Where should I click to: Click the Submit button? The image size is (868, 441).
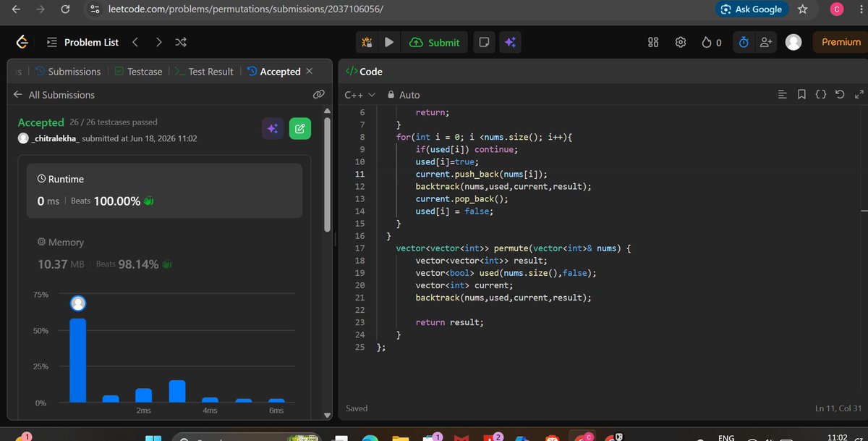point(435,42)
